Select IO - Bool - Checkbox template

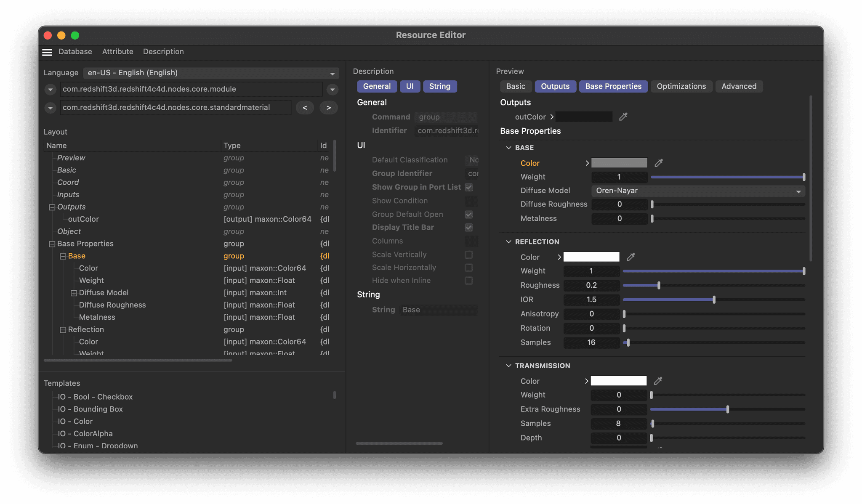pos(95,397)
